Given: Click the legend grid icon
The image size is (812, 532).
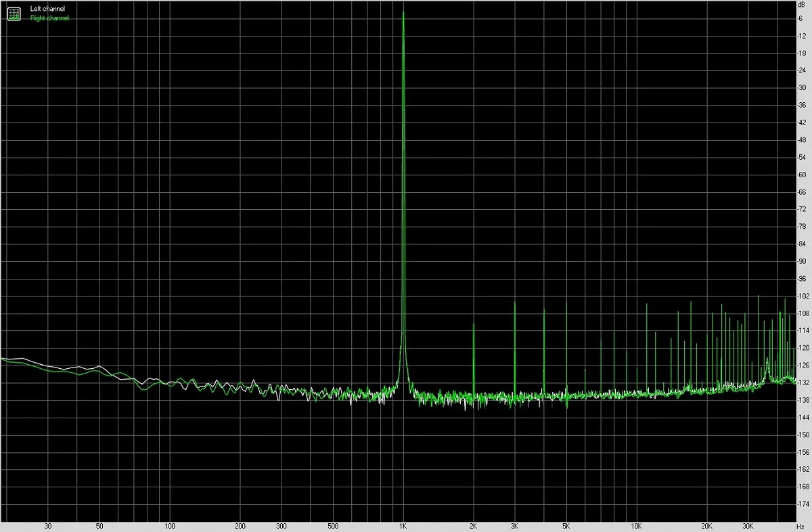Looking at the screenshot, I should 14,14.
